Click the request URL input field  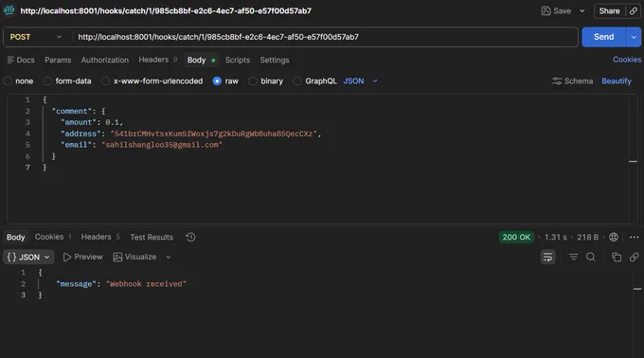tap(325, 37)
